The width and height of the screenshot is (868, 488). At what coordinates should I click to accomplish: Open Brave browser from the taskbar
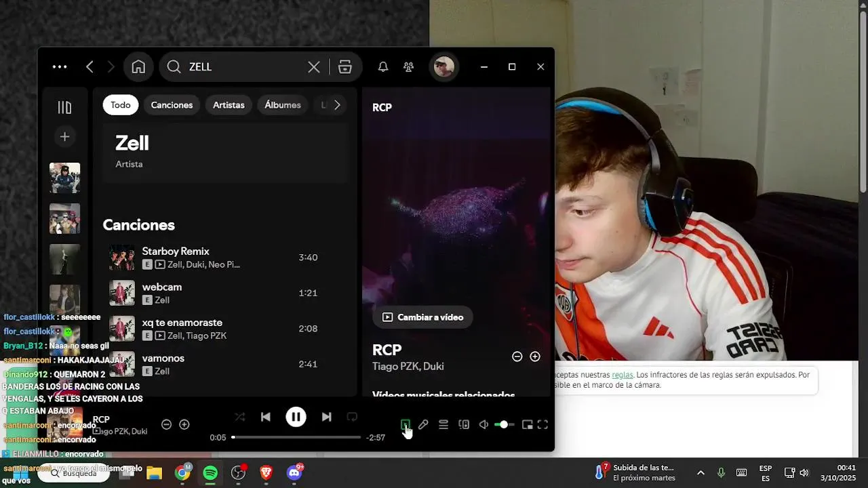[x=267, y=473]
